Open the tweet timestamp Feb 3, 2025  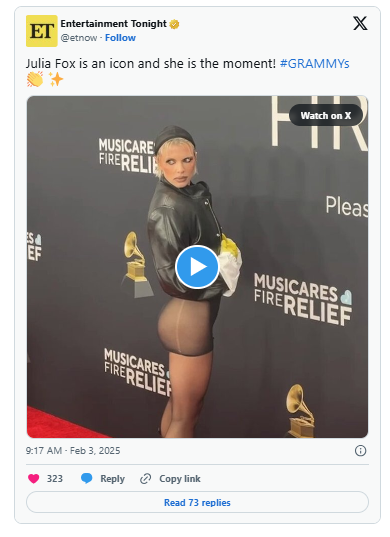[73, 450]
